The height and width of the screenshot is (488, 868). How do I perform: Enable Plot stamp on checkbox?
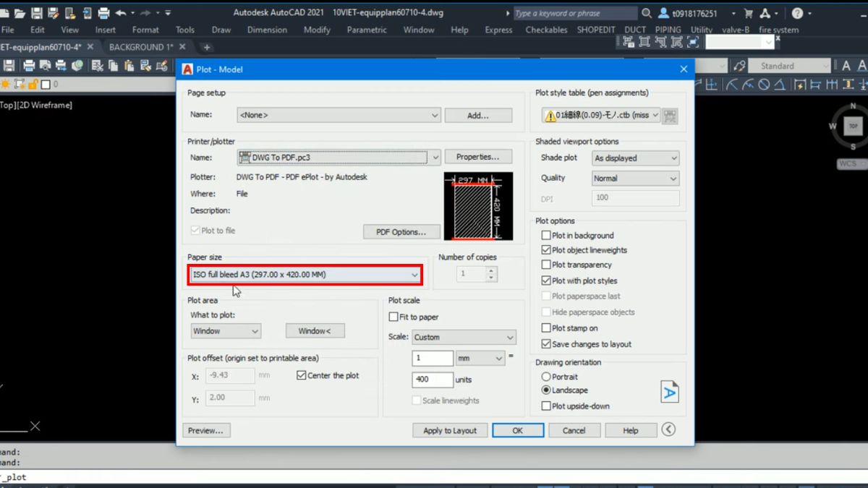pos(546,328)
